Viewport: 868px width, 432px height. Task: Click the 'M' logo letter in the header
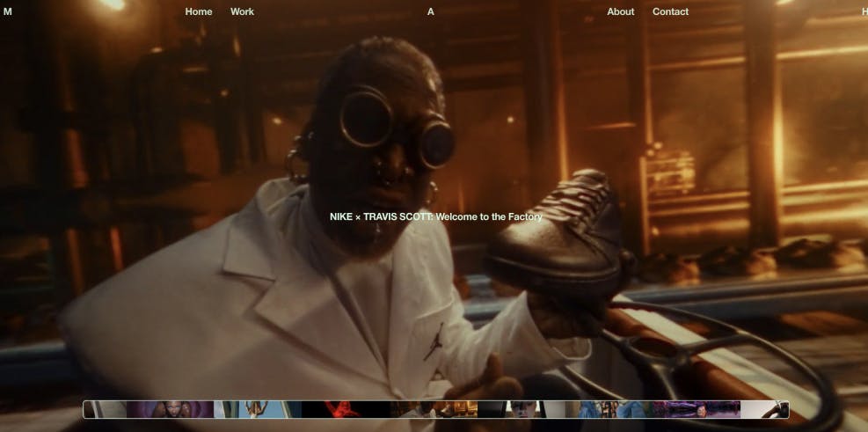(x=7, y=11)
